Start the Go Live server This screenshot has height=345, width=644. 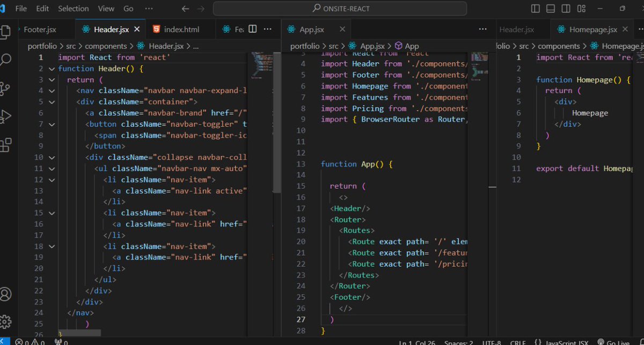(613, 342)
